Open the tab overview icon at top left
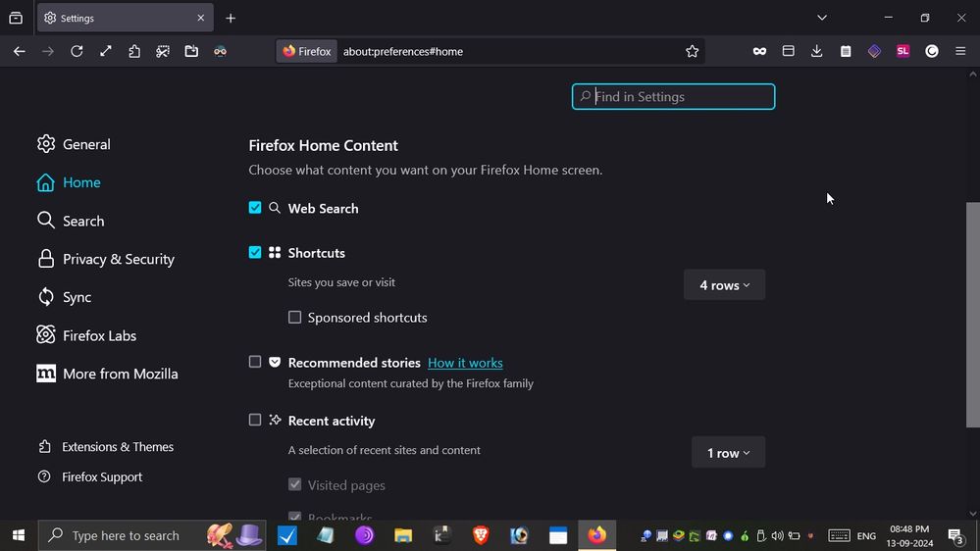This screenshot has width=980, height=551. (16, 18)
